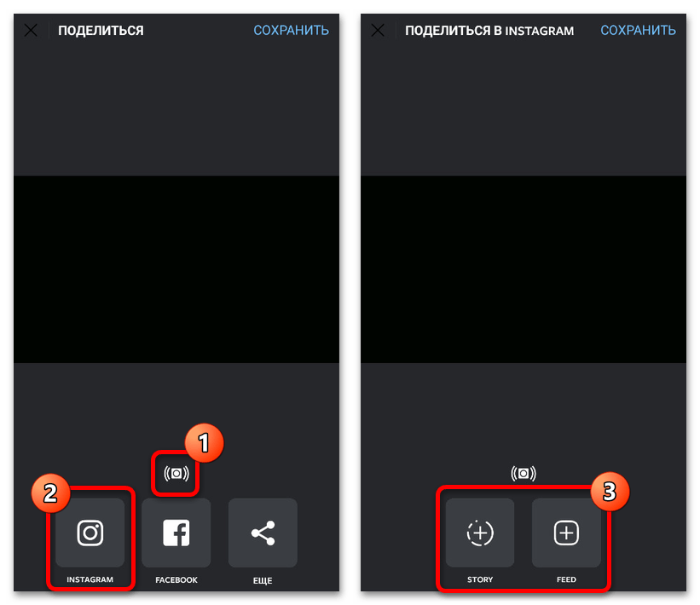Image resolution: width=700 pixels, height=605 pixels.
Task: Click the Поделиться в Instagram title
Action: click(x=489, y=31)
